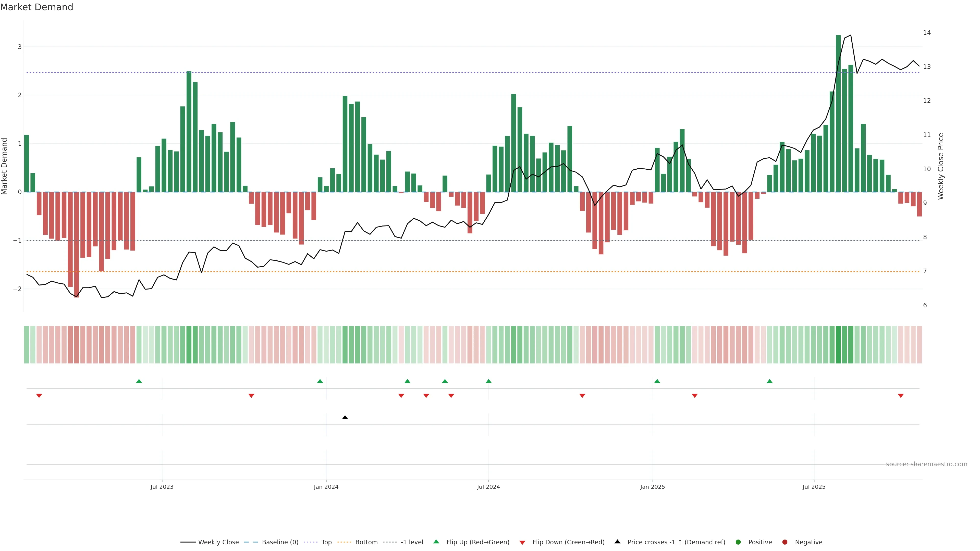Click the Market Demand chart title
Screen dimensions: 980x551
(36, 7)
